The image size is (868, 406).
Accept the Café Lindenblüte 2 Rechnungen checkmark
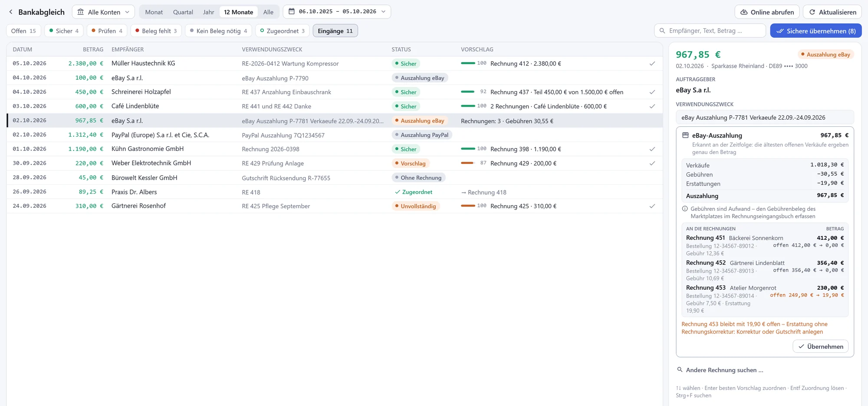click(652, 106)
